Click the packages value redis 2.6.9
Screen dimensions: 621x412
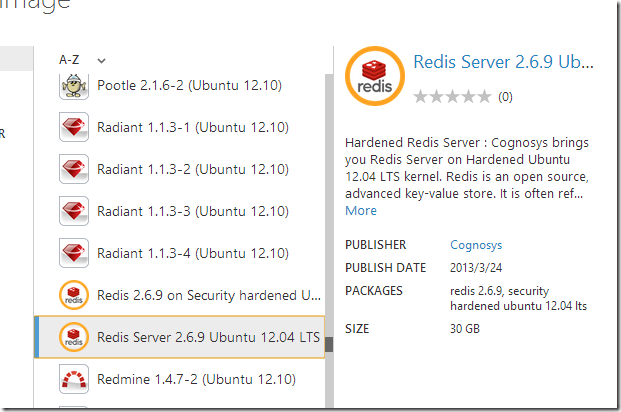(518, 298)
